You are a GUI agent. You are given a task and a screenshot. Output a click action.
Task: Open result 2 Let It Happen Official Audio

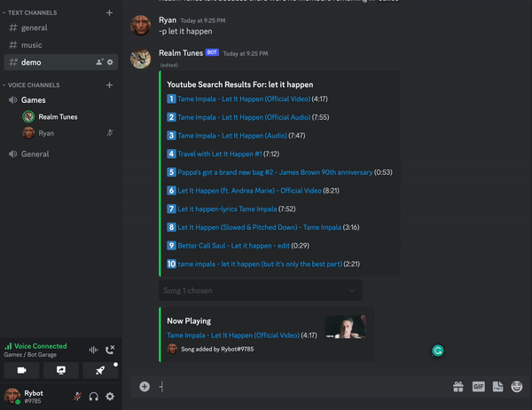pyautogui.click(x=244, y=117)
